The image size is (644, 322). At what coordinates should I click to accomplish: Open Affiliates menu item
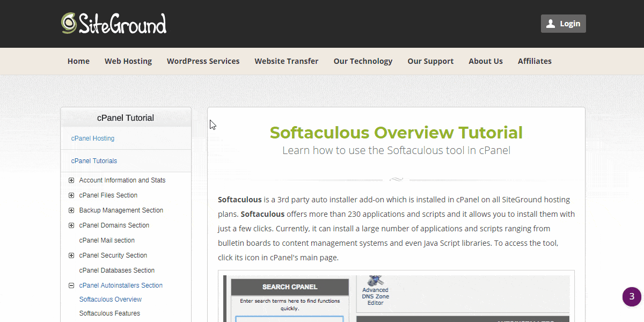(x=535, y=61)
